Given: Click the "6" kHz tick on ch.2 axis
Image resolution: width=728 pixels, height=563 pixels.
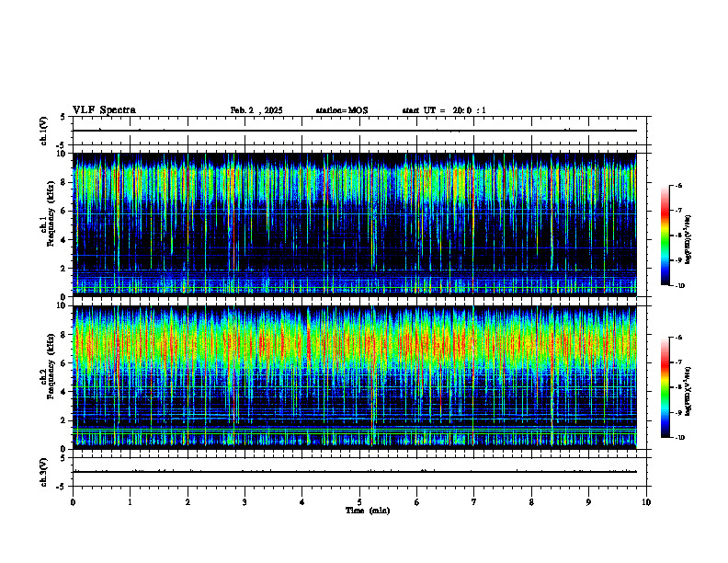Looking at the screenshot, I should [64, 363].
